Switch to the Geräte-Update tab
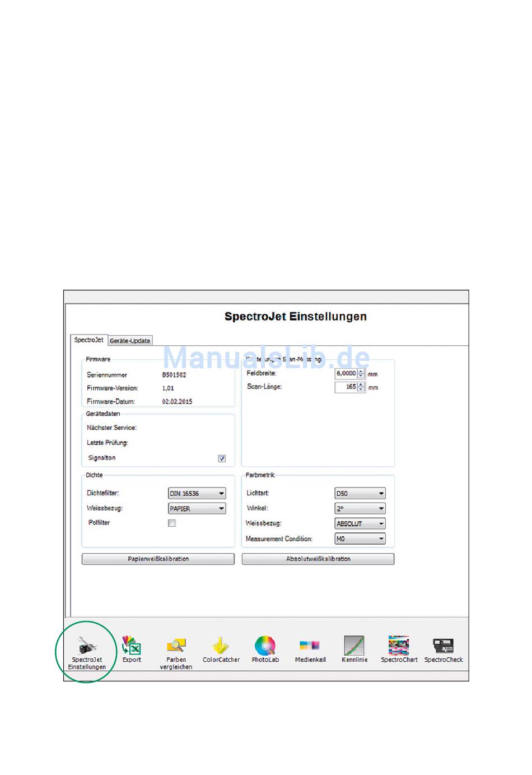The width and height of the screenshot is (532, 775). (130, 341)
